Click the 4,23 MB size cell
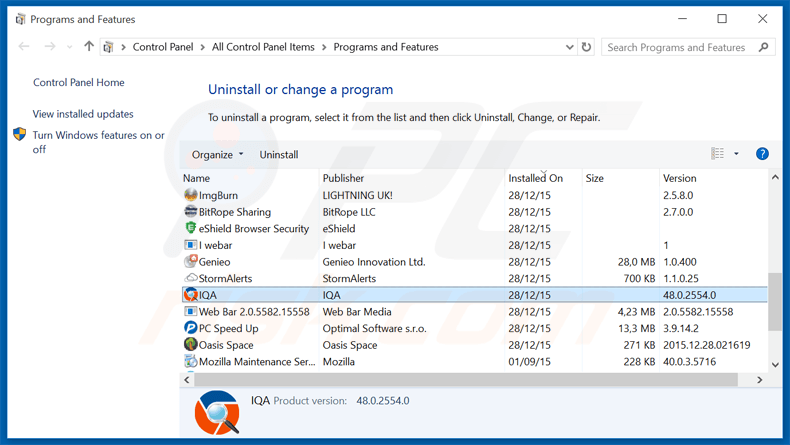 tap(636, 311)
